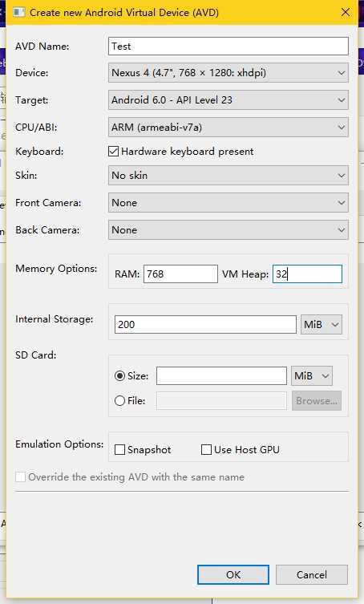Image resolution: width=364 pixels, height=604 pixels.
Task: Enable Use Host GPU
Action: (x=207, y=449)
